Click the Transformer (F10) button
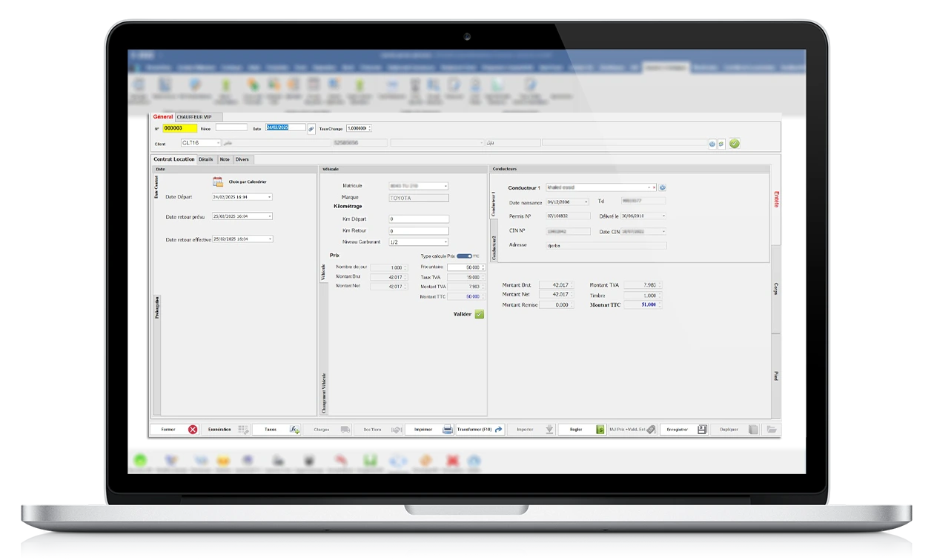The width and height of the screenshot is (934, 560). (x=480, y=429)
